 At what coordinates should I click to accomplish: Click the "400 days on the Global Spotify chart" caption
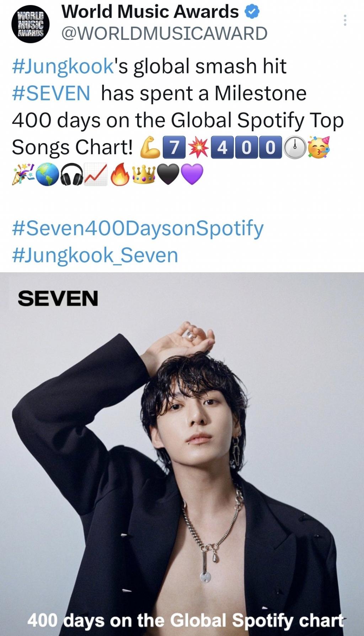click(186, 620)
